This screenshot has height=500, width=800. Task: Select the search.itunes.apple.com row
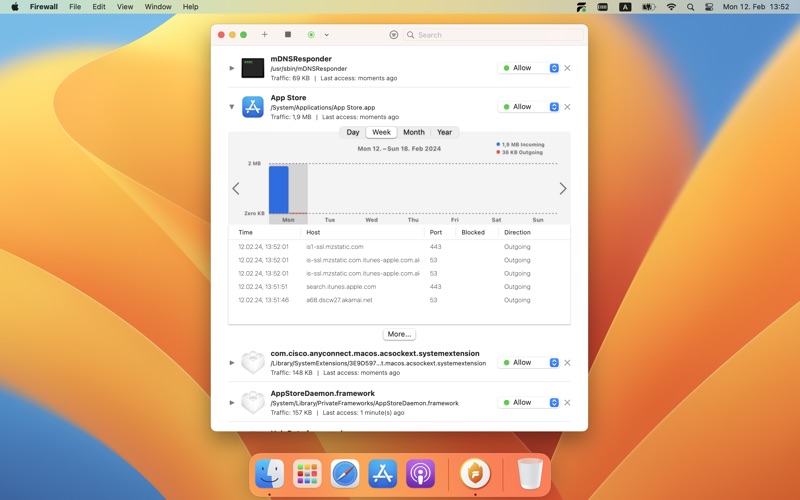click(x=399, y=287)
